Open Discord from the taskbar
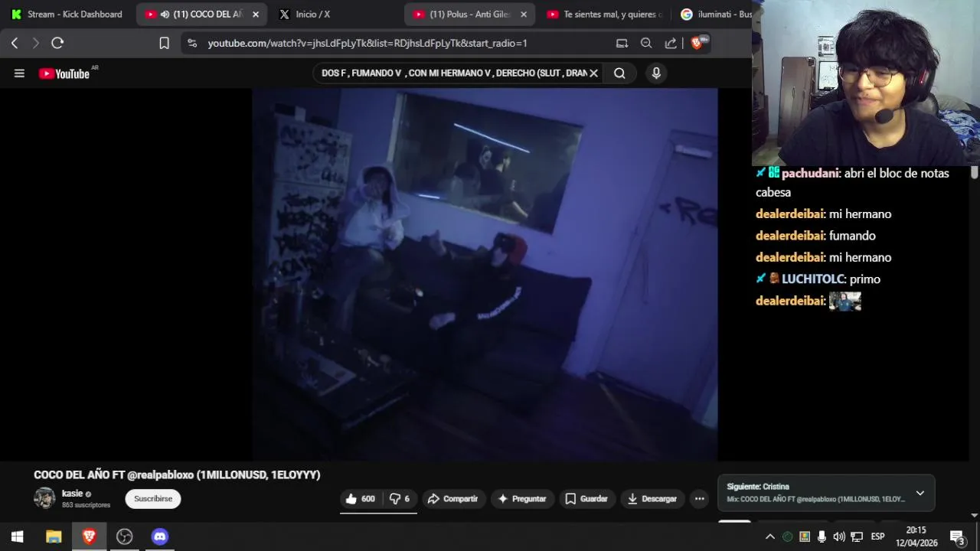This screenshot has height=551, width=980. point(160,536)
